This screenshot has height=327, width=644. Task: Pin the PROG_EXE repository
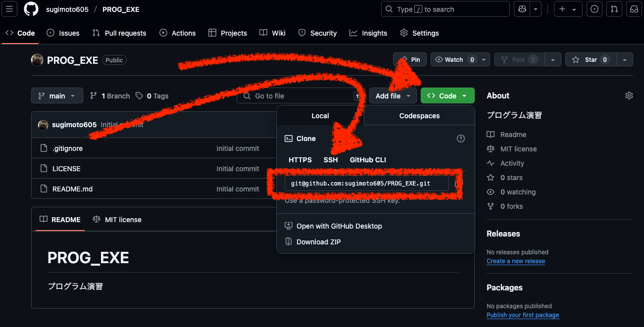click(410, 59)
